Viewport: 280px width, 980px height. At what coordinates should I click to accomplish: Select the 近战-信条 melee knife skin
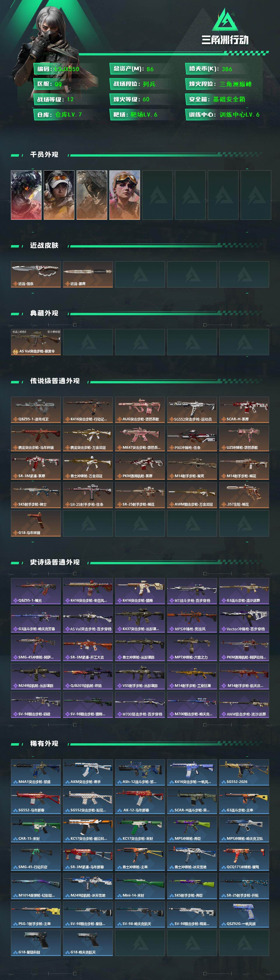point(36,274)
